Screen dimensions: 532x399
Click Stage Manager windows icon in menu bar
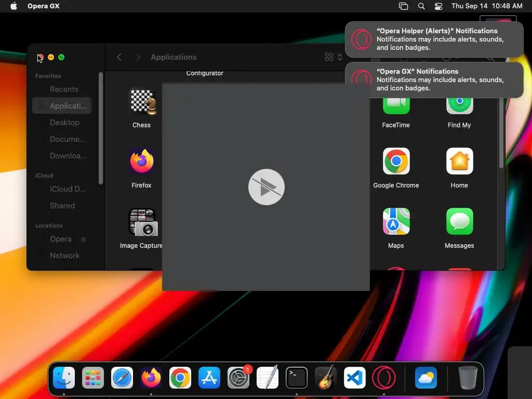(x=403, y=6)
